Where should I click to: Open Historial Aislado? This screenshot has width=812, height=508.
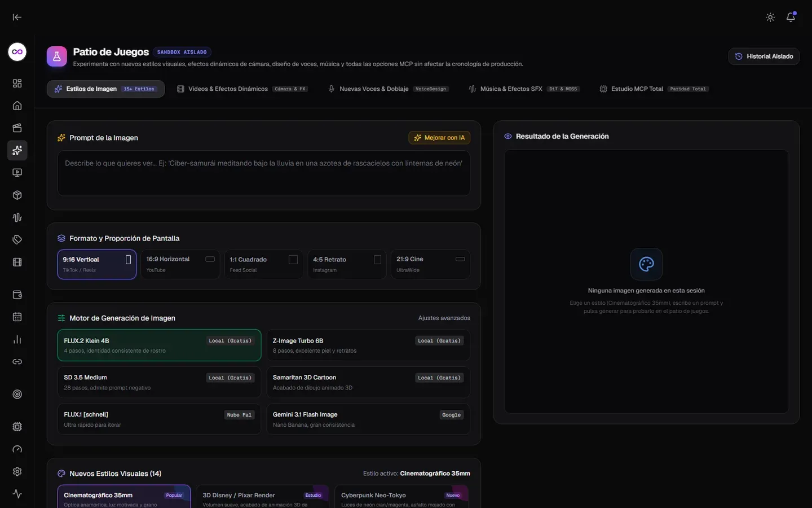764,56
